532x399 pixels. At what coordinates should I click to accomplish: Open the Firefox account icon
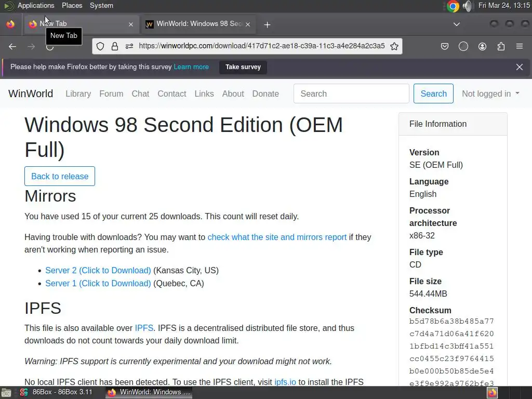click(x=482, y=46)
